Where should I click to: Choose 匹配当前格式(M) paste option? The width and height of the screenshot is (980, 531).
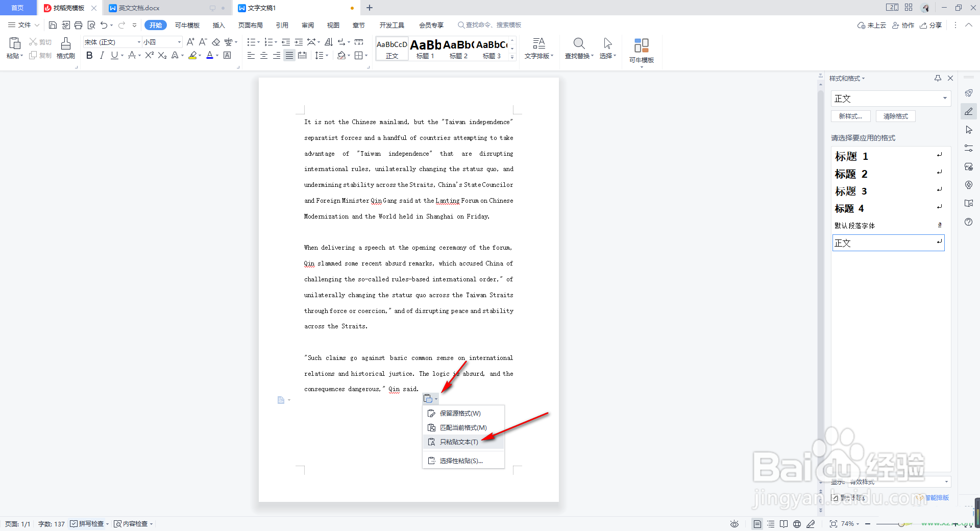click(463, 428)
